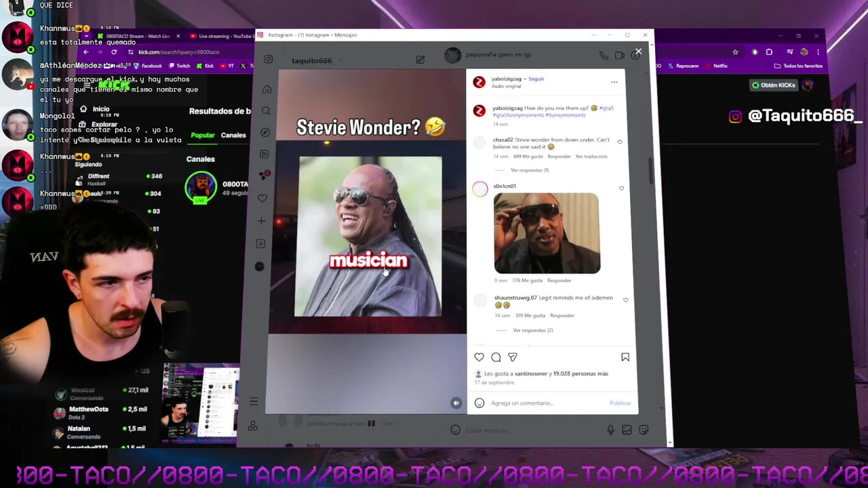Click Kick browser reload button
The width and height of the screenshot is (868, 488).
click(x=114, y=52)
